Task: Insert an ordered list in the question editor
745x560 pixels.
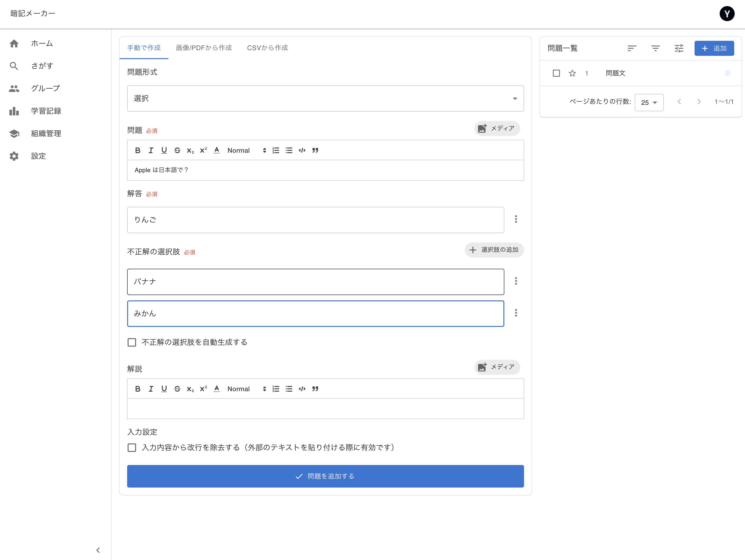Action: coord(275,150)
